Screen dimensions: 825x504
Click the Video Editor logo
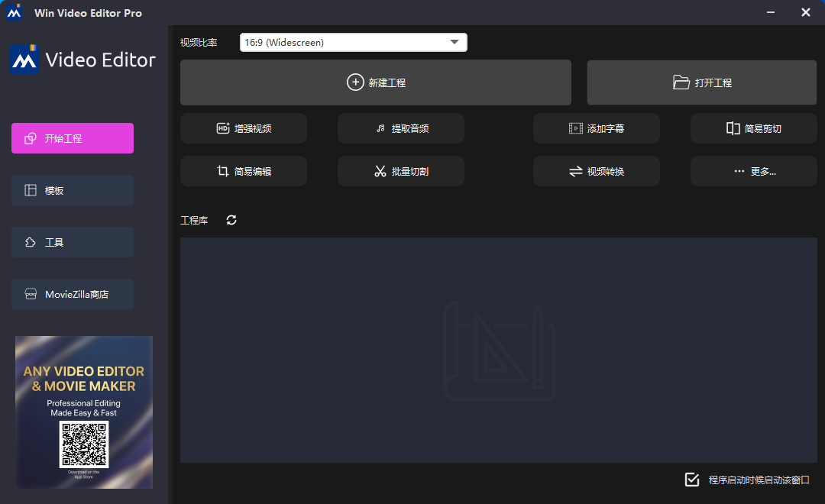(82, 59)
